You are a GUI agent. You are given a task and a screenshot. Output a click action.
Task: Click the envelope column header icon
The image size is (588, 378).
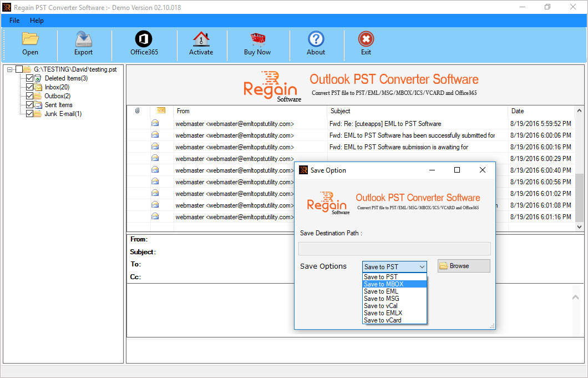click(161, 110)
